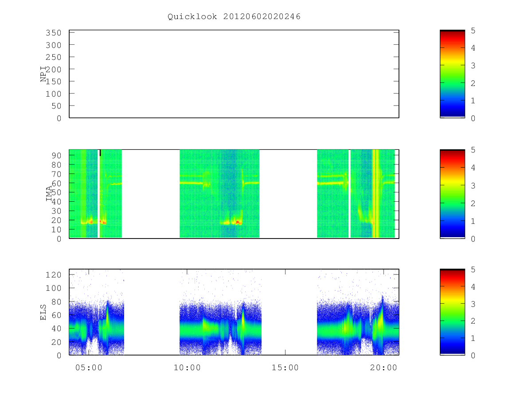The image size is (532, 399).
Task: Click the last IMA data segment before 20:00
Action: (356, 194)
